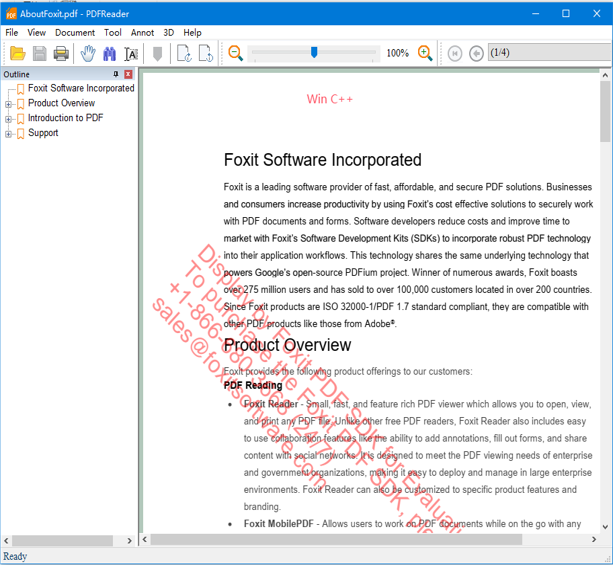Click document horizontal scroll left arrow

click(145, 540)
